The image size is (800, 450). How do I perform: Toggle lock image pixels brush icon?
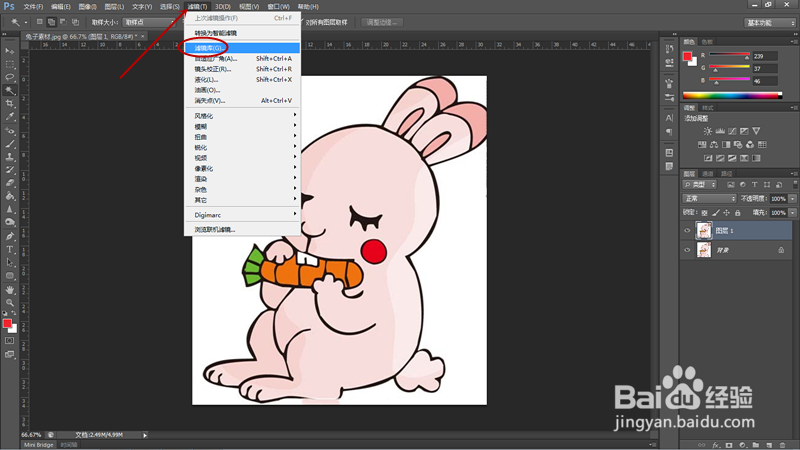pyautogui.click(x=716, y=213)
